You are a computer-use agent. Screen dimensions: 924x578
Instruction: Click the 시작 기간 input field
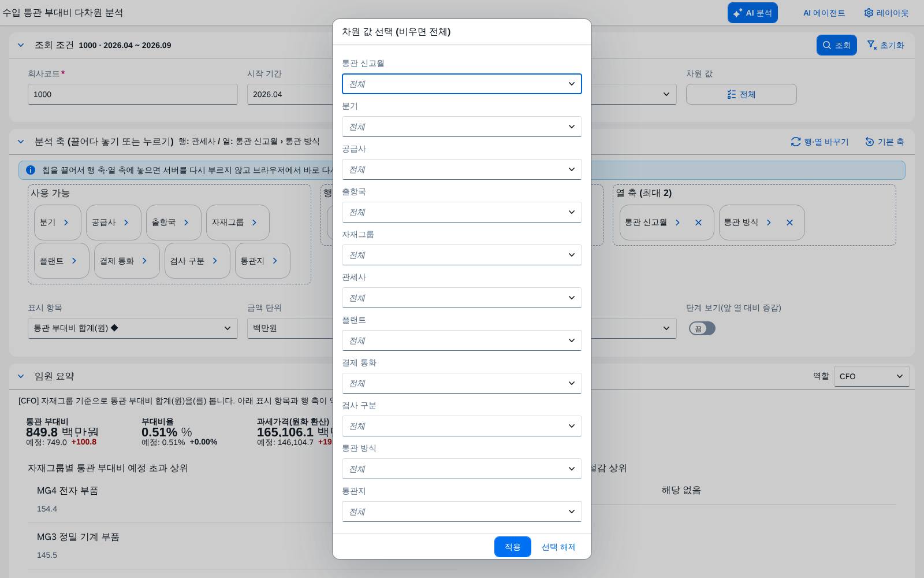point(290,94)
